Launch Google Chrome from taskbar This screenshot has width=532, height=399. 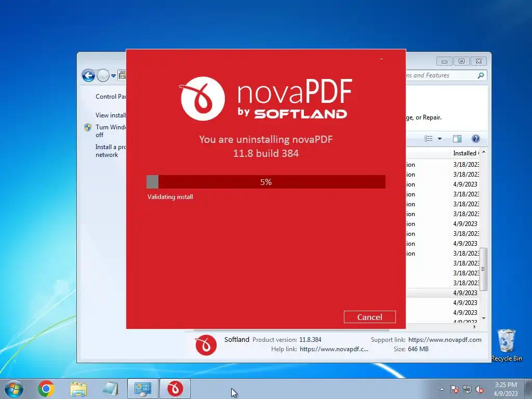tap(46, 389)
